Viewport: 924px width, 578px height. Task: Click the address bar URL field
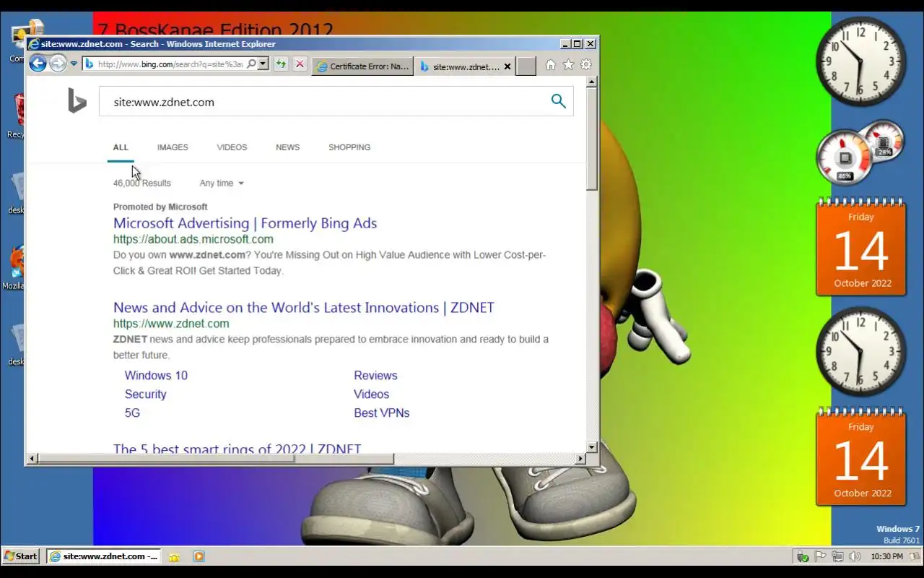[170, 64]
